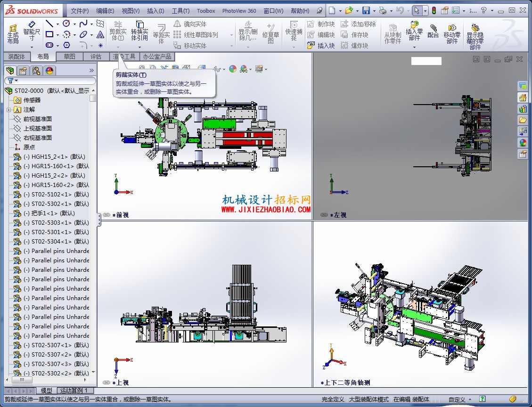532x407 pixels.
Task: Select the Circle sketch tool
Action: click(x=66, y=24)
